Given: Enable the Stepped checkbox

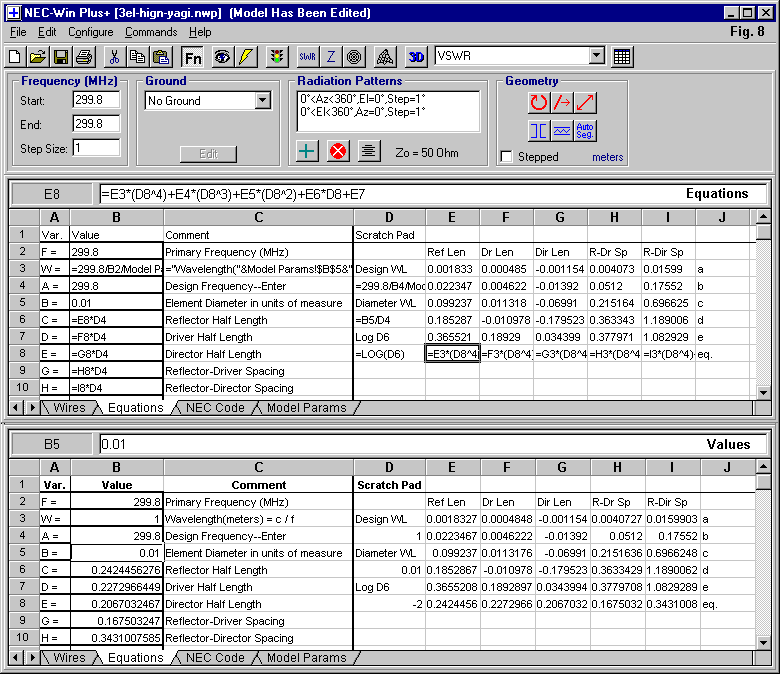Looking at the screenshot, I should click(x=507, y=157).
